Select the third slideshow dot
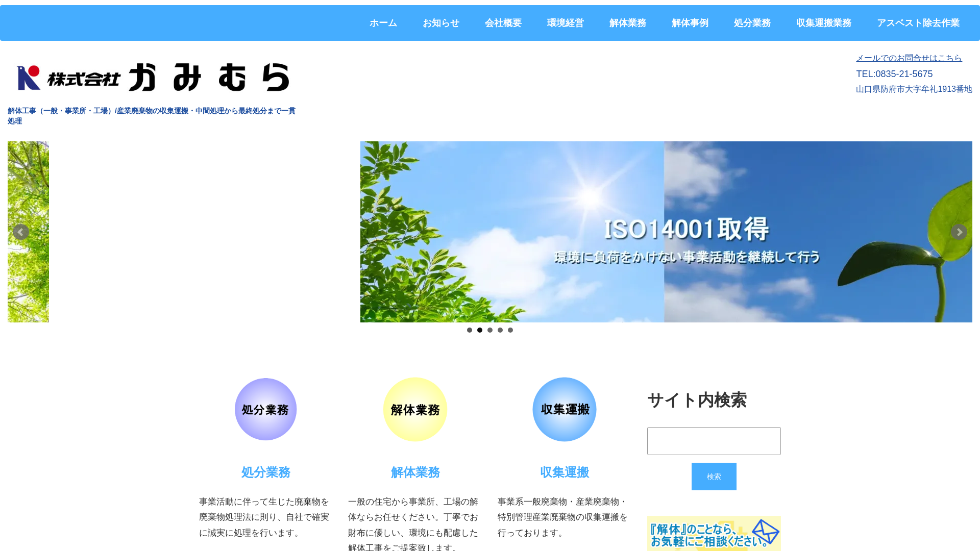This screenshot has width=980, height=551. click(490, 330)
